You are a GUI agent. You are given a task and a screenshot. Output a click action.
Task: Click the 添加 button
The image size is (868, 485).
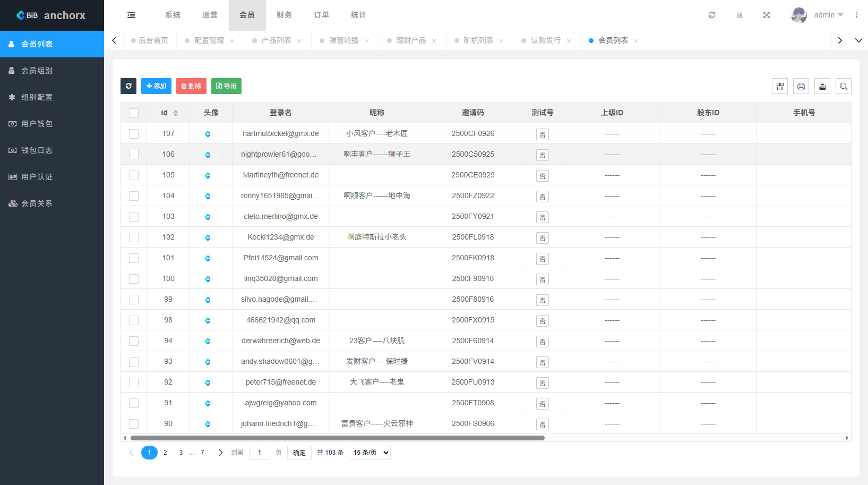156,86
